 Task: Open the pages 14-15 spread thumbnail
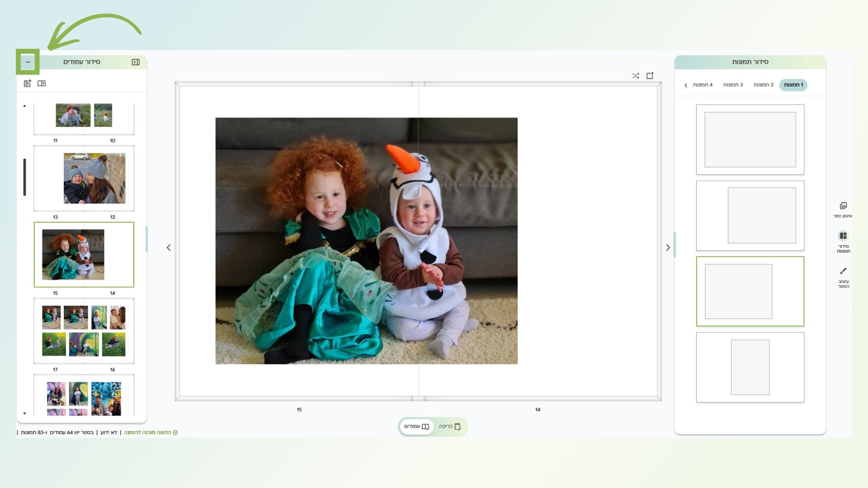click(x=84, y=254)
